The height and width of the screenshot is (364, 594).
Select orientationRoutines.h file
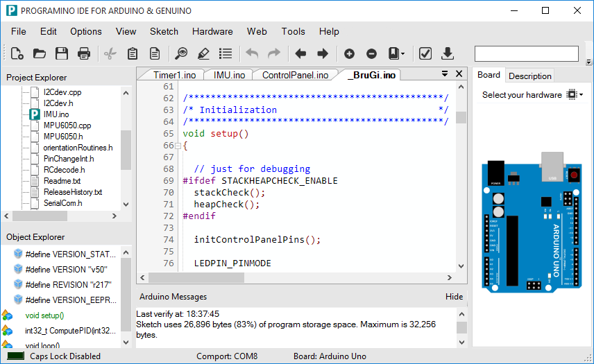coord(78,148)
